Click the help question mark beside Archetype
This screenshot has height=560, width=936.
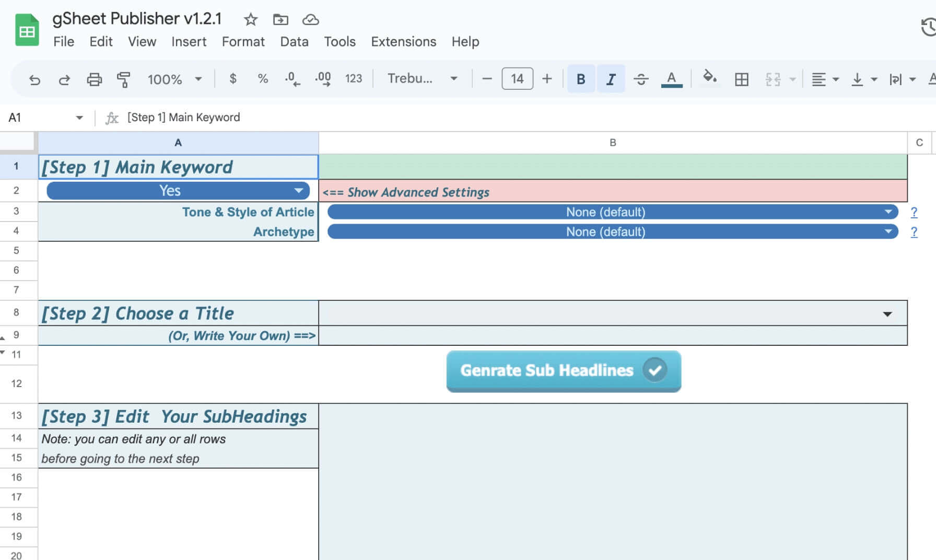point(914,232)
